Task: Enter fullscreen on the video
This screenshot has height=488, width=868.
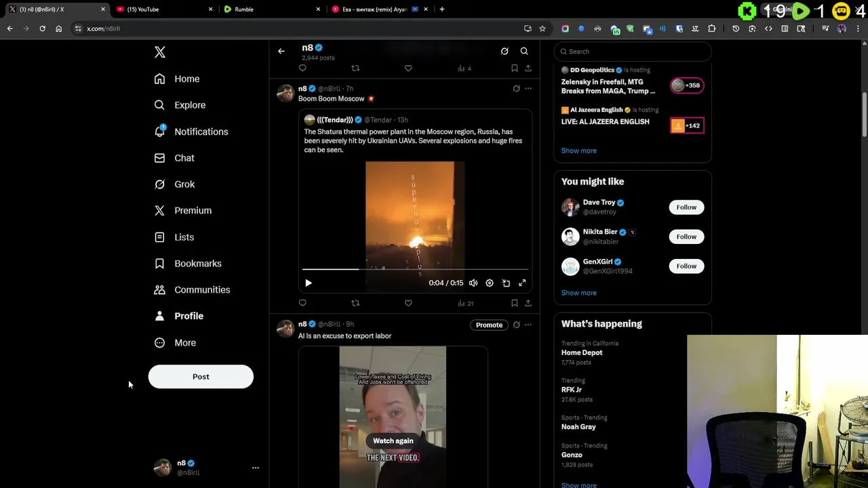Action: pos(522,283)
